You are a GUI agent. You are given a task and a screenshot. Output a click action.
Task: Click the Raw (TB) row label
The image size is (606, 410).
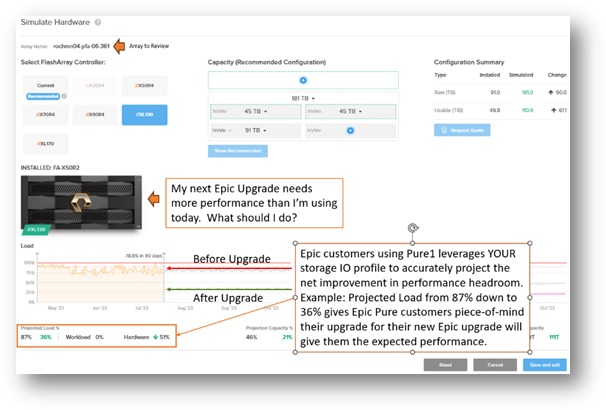(x=445, y=92)
